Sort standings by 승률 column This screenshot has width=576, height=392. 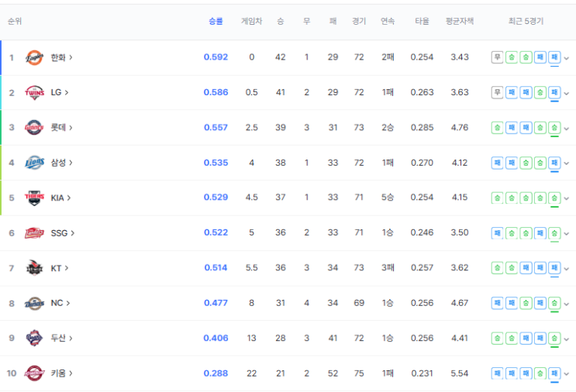[x=216, y=21]
